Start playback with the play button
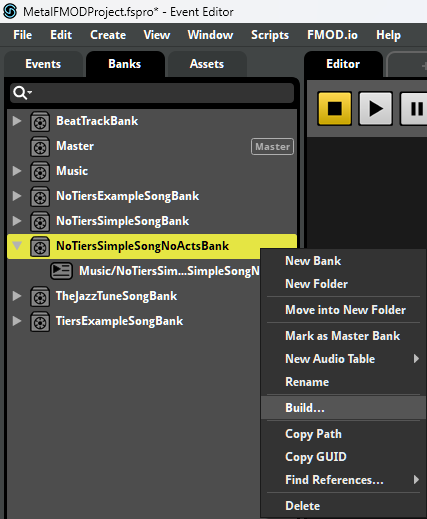Screen dimensions: 427x519 [x=375, y=109]
